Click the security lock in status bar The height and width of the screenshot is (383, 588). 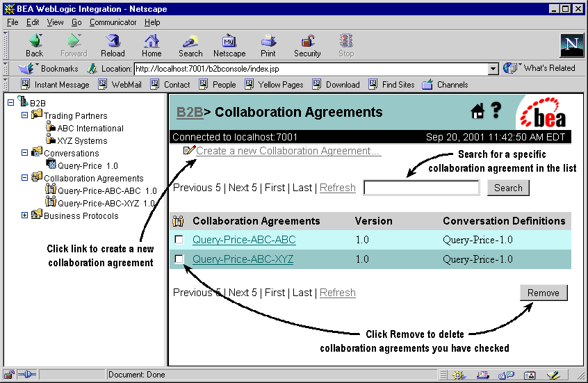click(x=9, y=375)
